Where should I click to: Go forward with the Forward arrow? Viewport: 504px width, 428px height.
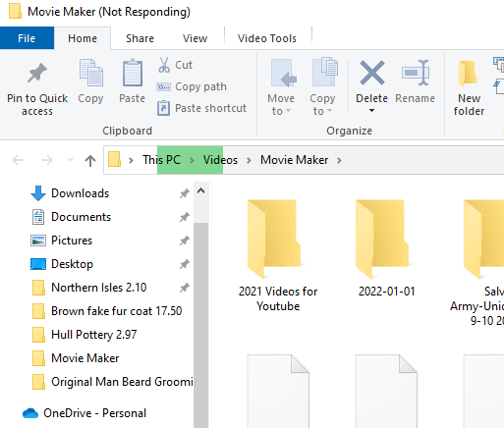[47, 160]
